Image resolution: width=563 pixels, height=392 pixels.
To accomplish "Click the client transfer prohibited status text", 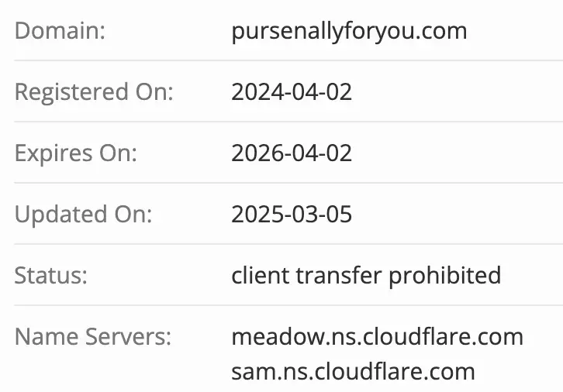I will click(366, 275).
